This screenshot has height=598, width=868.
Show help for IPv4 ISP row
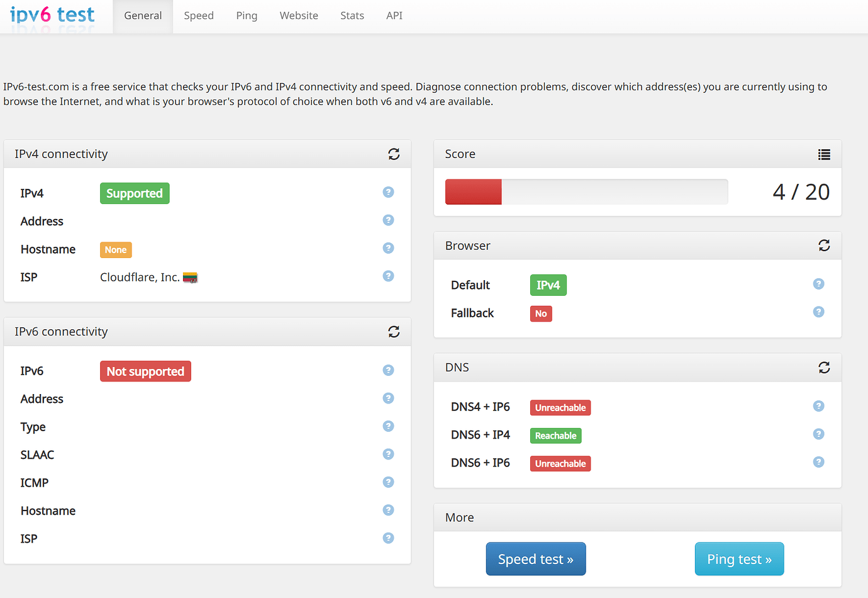[388, 276]
